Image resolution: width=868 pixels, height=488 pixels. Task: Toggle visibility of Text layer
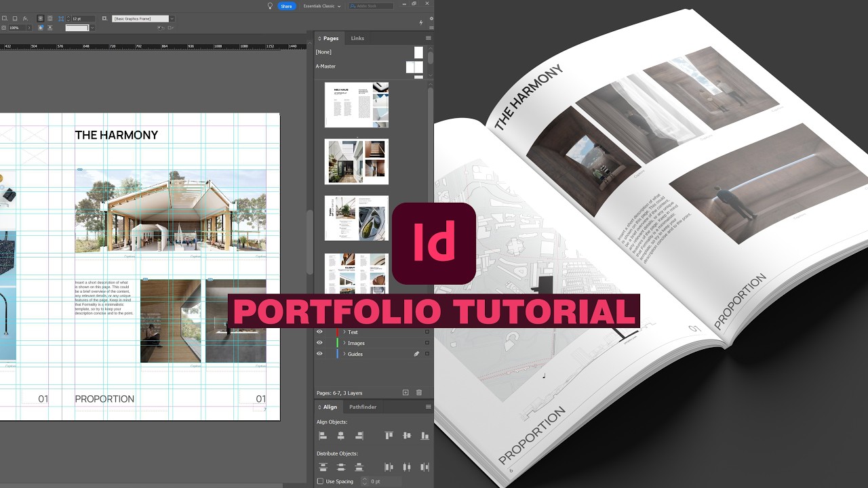click(x=319, y=332)
